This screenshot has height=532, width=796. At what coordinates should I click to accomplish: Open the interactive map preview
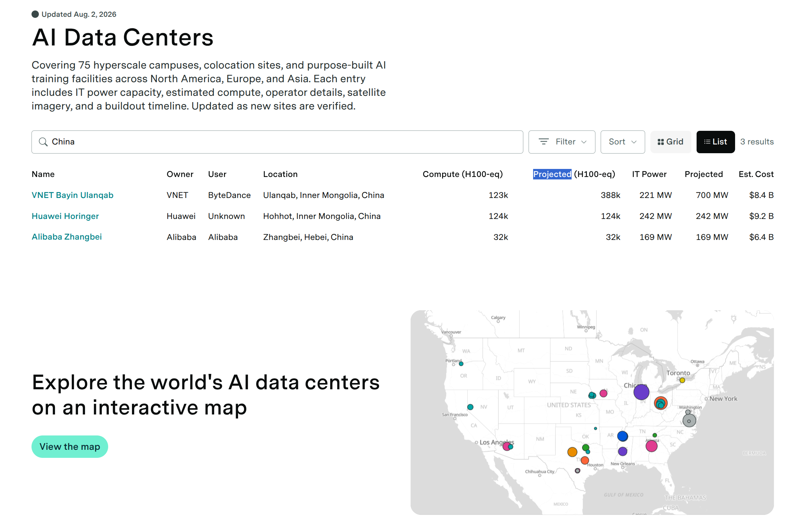592,412
